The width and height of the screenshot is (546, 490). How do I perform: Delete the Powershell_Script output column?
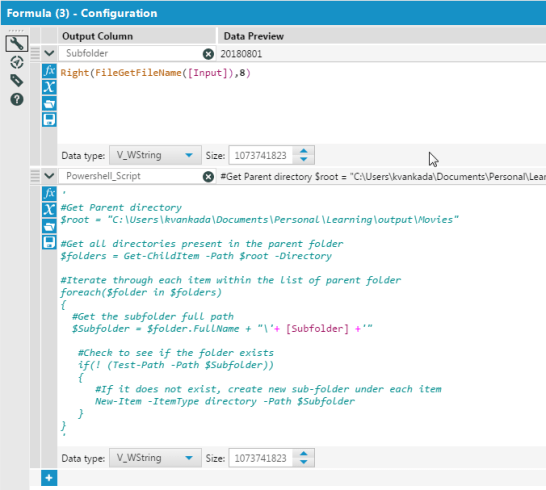pos(208,177)
